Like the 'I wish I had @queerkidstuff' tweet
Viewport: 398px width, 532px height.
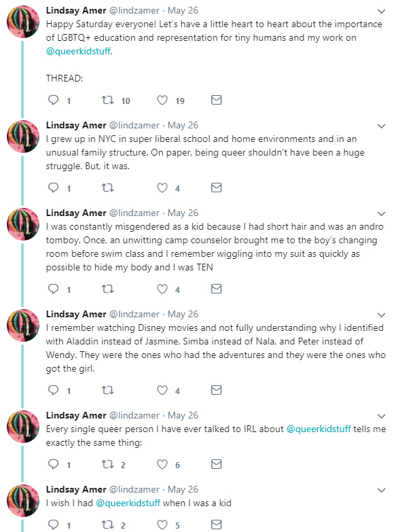tap(162, 525)
